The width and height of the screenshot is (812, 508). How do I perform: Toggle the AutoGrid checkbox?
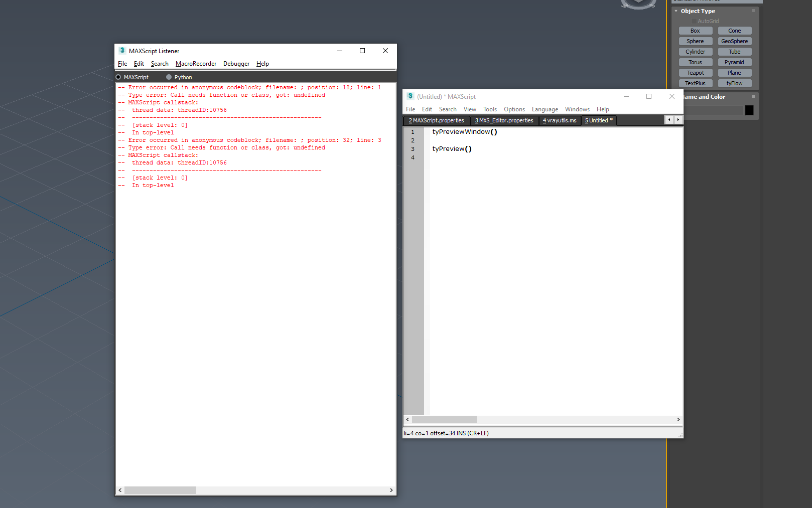coord(694,21)
